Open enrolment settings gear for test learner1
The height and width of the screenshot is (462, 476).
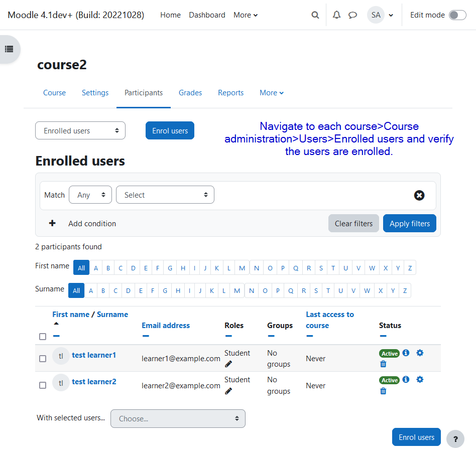point(420,353)
